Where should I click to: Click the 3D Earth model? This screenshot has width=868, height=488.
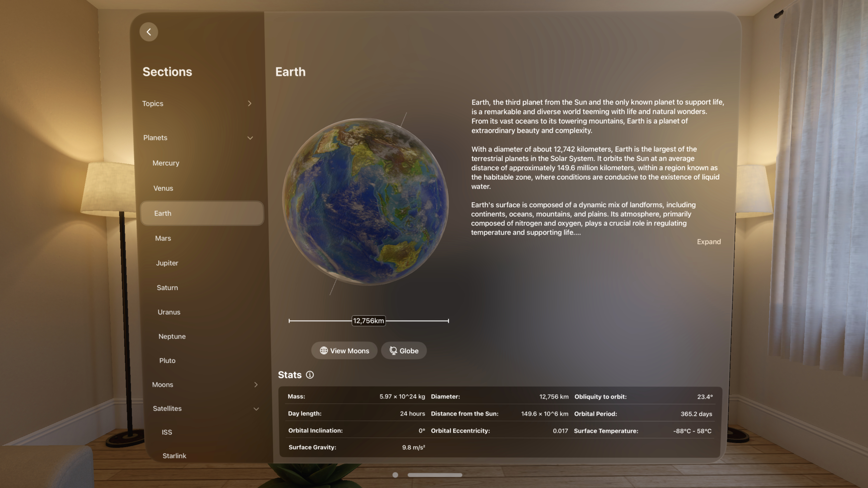click(366, 202)
